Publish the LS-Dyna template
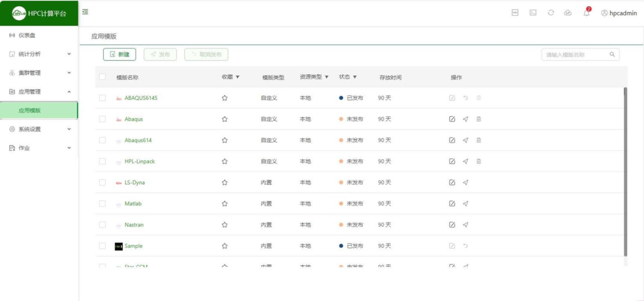644x301 pixels. pyautogui.click(x=465, y=182)
